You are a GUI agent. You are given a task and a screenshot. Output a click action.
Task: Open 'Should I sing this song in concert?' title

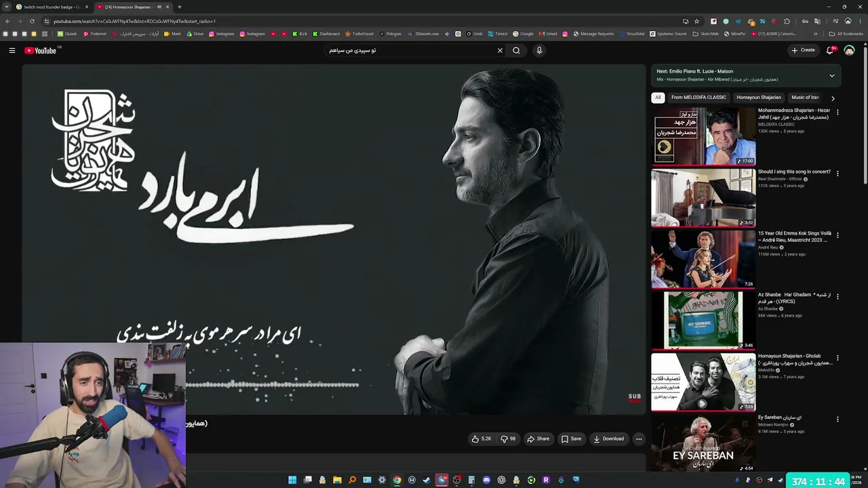point(794,172)
